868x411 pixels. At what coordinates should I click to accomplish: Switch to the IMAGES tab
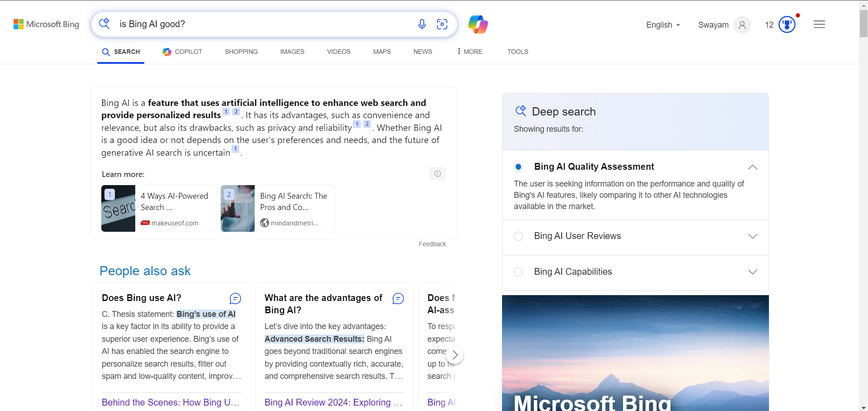pos(292,52)
